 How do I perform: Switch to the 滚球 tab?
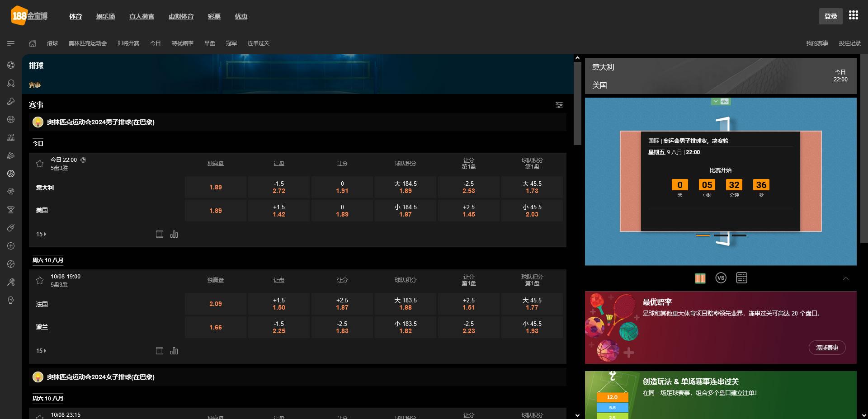[x=52, y=43]
